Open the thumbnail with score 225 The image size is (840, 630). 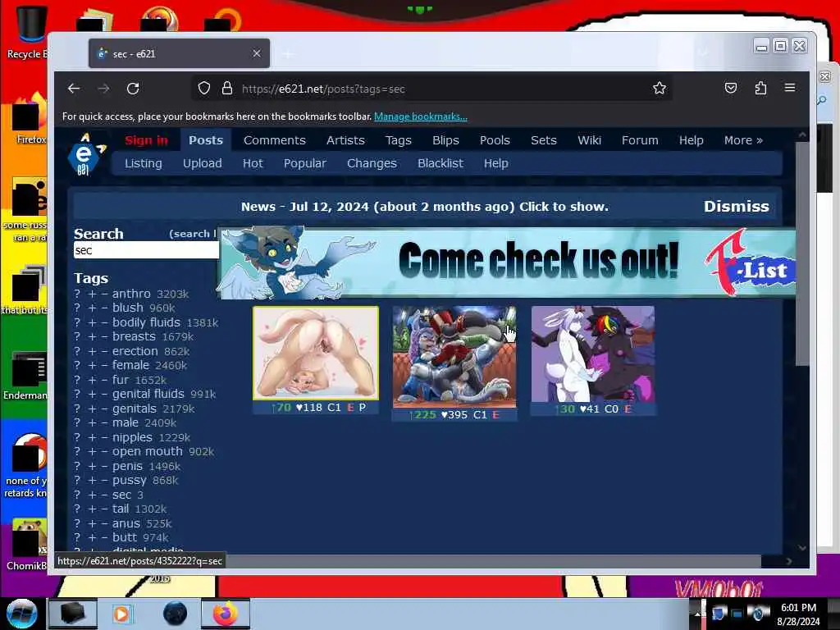pyautogui.click(x=454, y=358)
